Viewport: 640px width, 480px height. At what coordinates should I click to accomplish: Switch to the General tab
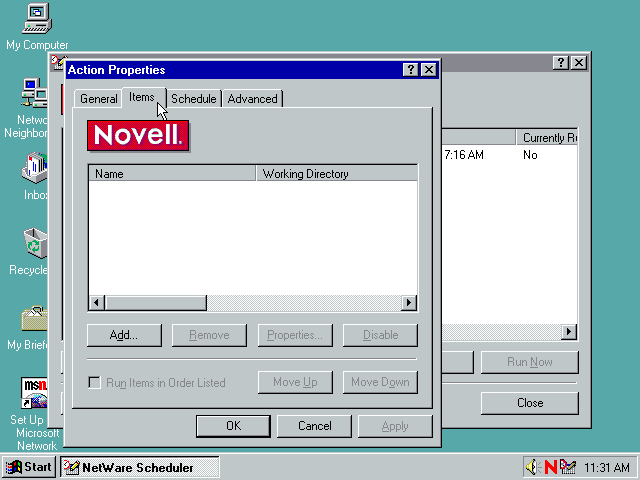(98, 99)
